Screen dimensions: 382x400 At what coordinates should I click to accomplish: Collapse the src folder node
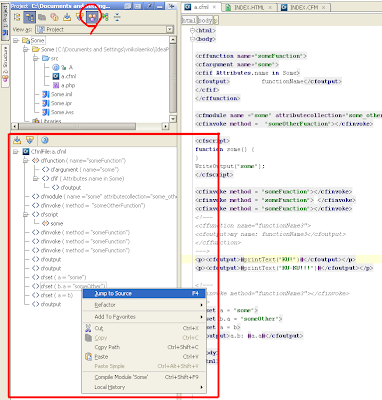pyautogui.click(x=36, y=58)
